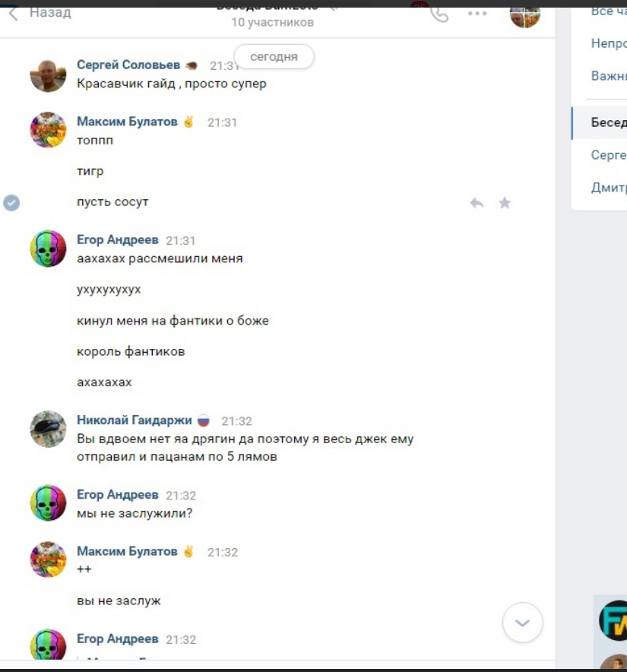Click the FW round icon at right edge
Viewport: 627px width, 672px height.
(x=613, y=620)
